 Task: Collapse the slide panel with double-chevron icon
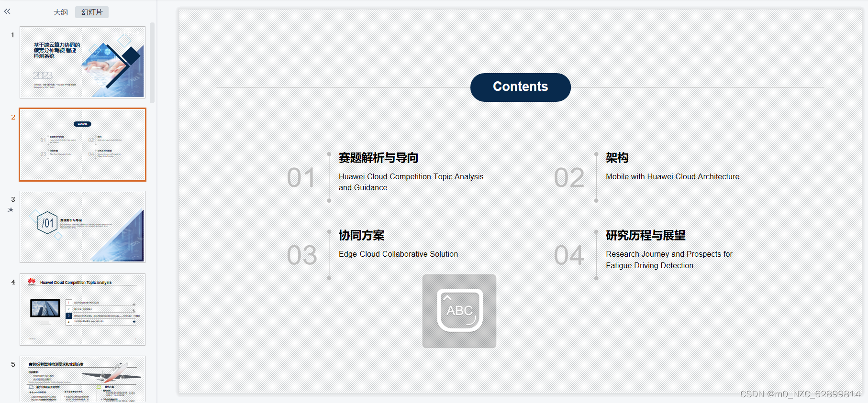[x=7, y=11]
